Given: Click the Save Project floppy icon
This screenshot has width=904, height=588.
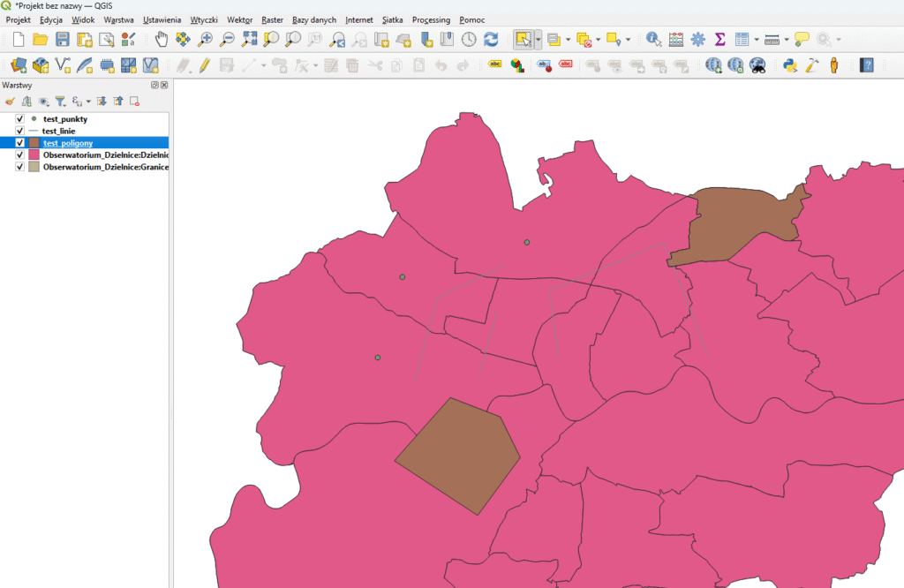Looking at the screenshot, I should (x=62, y=39).
